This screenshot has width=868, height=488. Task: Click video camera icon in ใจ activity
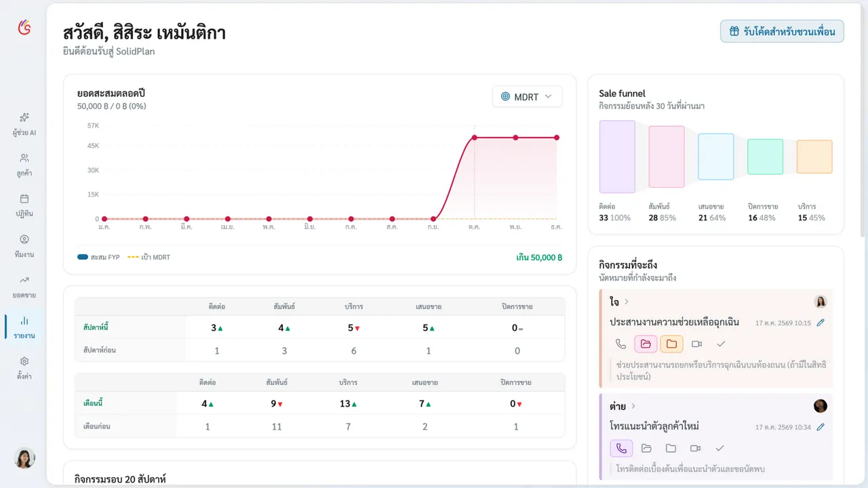696,344
